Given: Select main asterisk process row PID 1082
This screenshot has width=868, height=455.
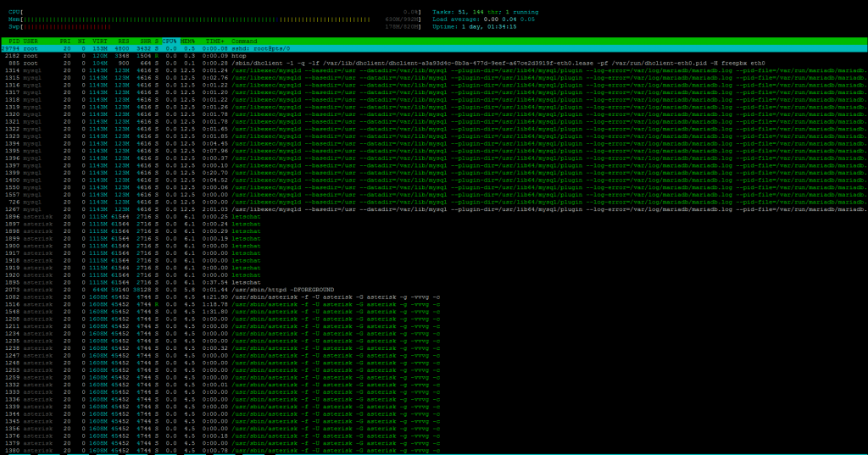Looking at the screenshot, I should coord(434,297).
